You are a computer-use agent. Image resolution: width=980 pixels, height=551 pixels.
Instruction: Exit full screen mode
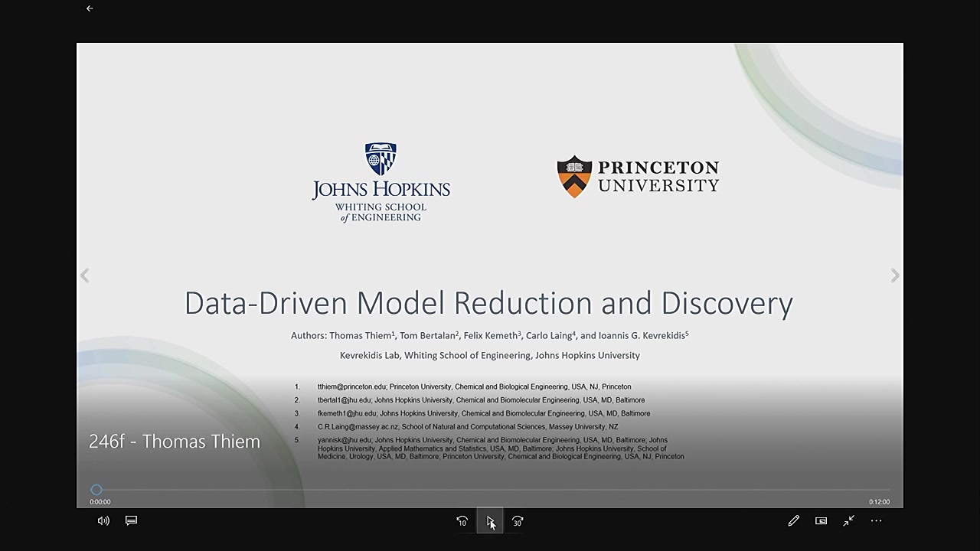(x=848, y=521)
